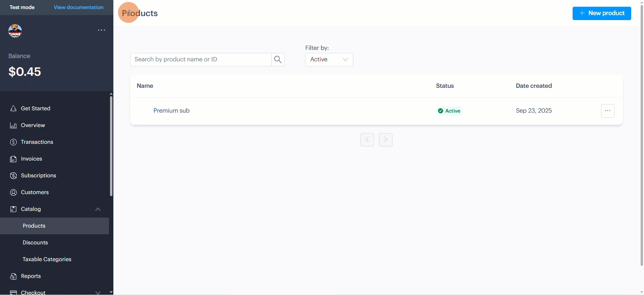Viewport: 644px width, 295px height.
Task: Click the Subscriptions recurring icon
Action: tap(13, 176)
